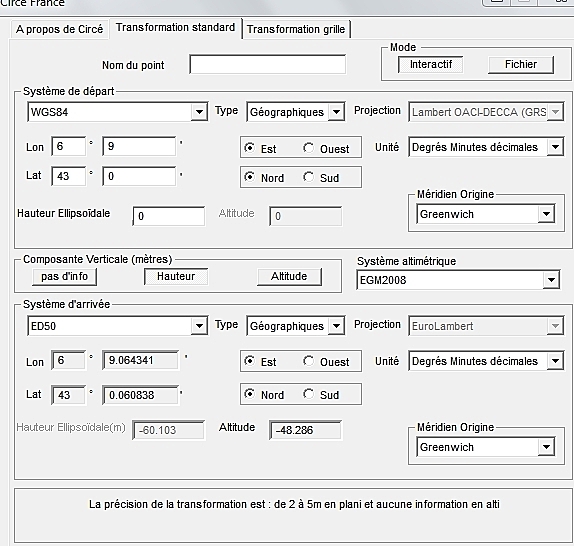Click arrival longitude degrees value 6
This screenshot has width=574, height=546.
point(68,360)
